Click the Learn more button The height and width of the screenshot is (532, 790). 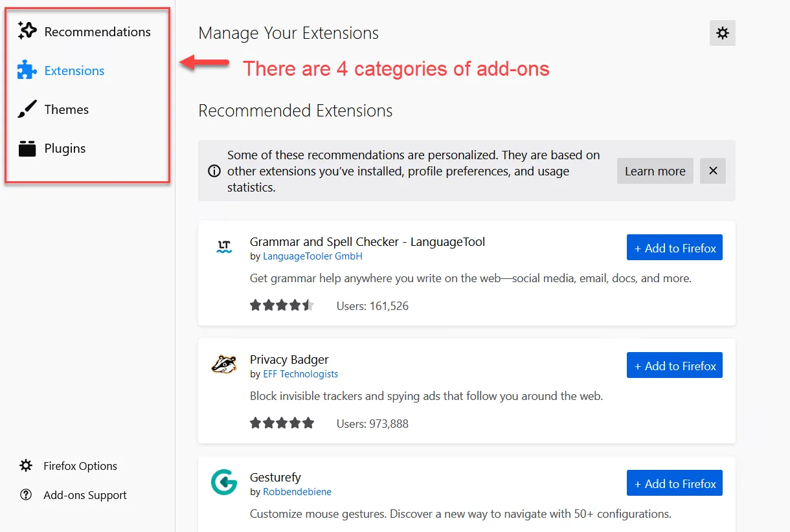655,171
